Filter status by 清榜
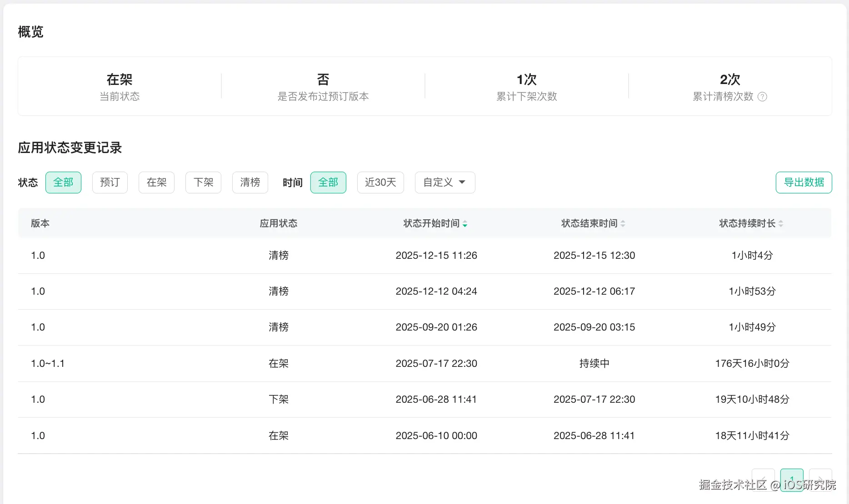The height and width of the screenshot is (504, 849). click(250, 183)
